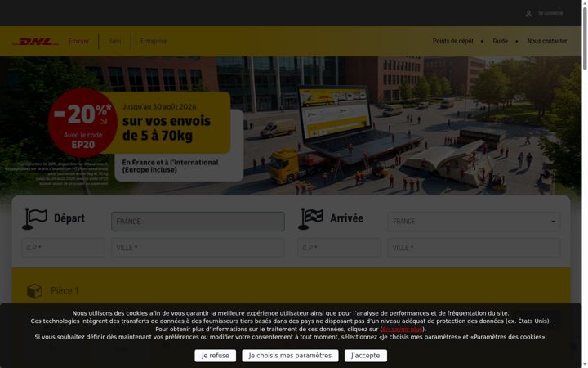Image resolution: width=588 pixels, height=368 pixels.
Task: Click the Pièce 1 package icon
Action: [x=34, y=291]
